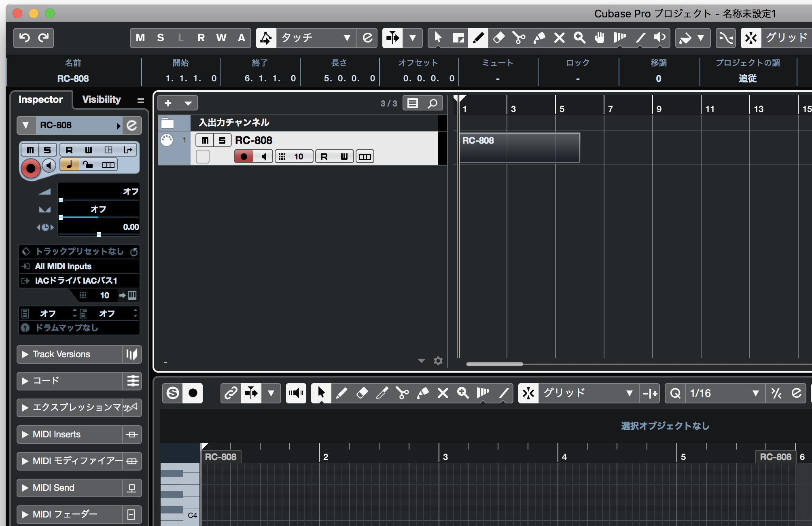Click the Snap to Zero Crossing icon

tap(726, 38)
